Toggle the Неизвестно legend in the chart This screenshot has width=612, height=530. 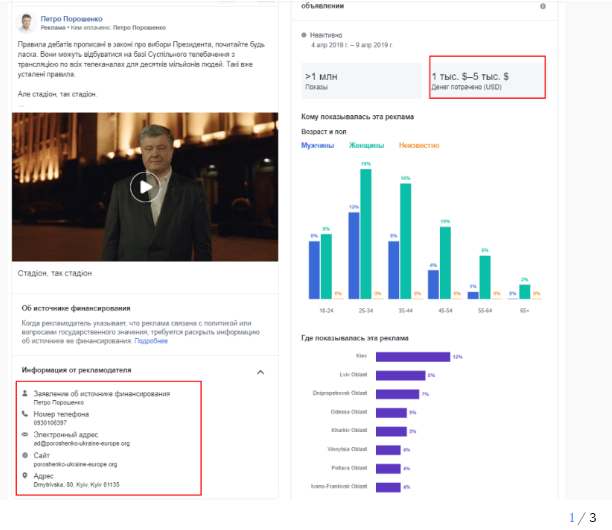[x=418, y=146]
